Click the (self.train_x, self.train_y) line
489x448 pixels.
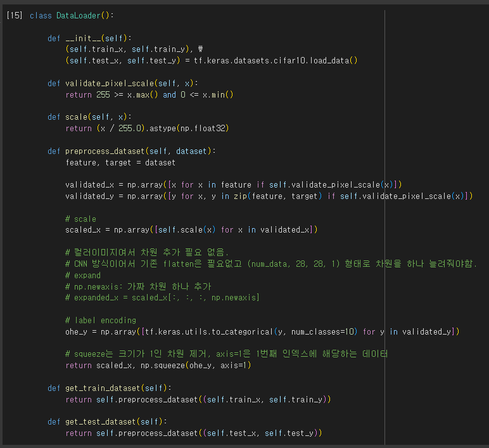pyautogui.click(x=134, y=49)
